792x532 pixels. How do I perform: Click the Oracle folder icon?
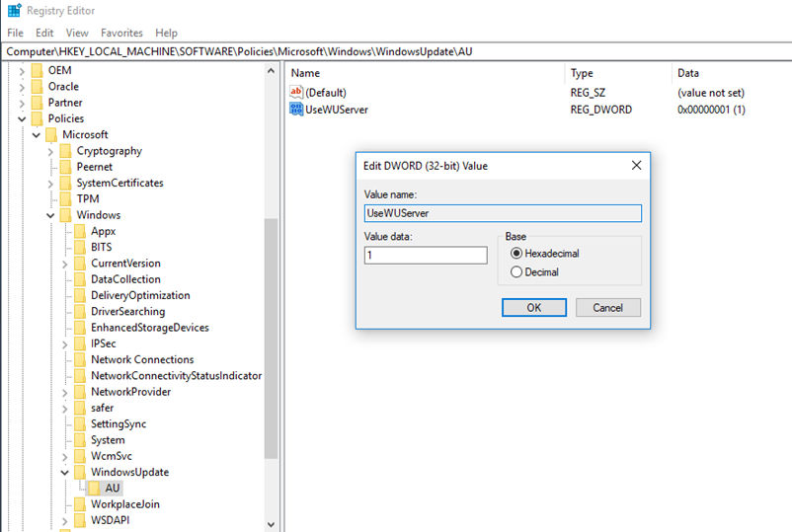point(37,86)
